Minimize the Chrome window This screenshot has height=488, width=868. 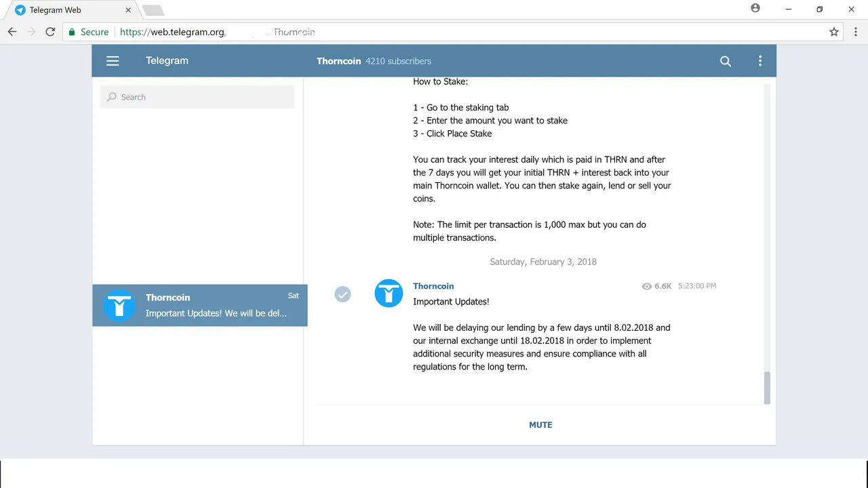click(788, 9)
